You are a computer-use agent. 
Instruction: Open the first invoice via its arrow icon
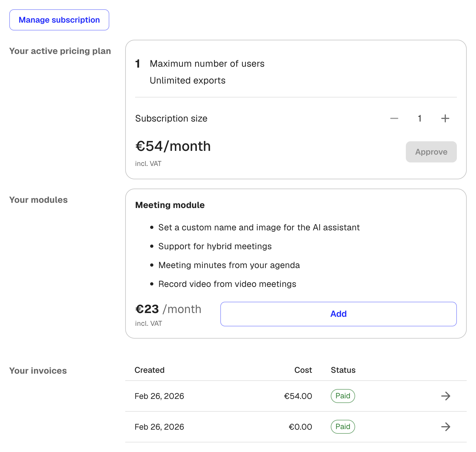[x=446, y=396]
